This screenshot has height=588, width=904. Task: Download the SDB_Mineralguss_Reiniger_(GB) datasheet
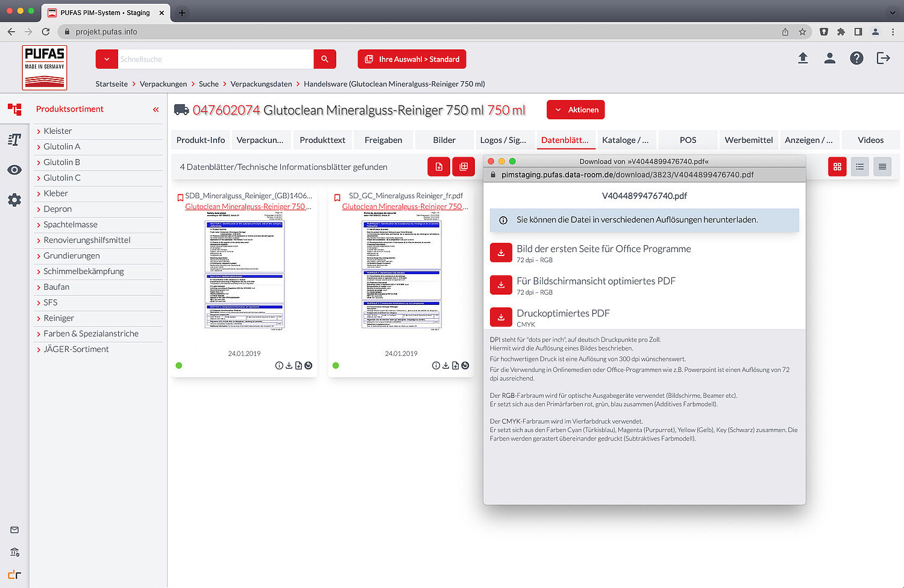point(289,366)
